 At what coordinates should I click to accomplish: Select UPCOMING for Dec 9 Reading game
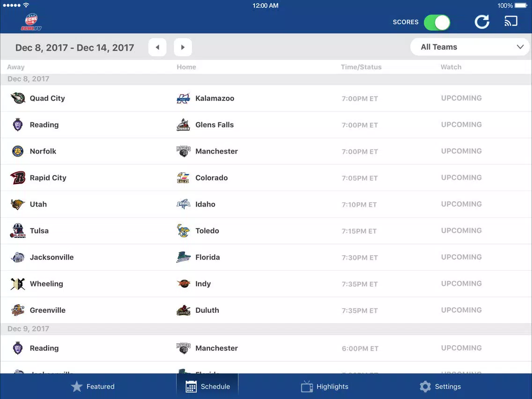[x=461, y=348]
